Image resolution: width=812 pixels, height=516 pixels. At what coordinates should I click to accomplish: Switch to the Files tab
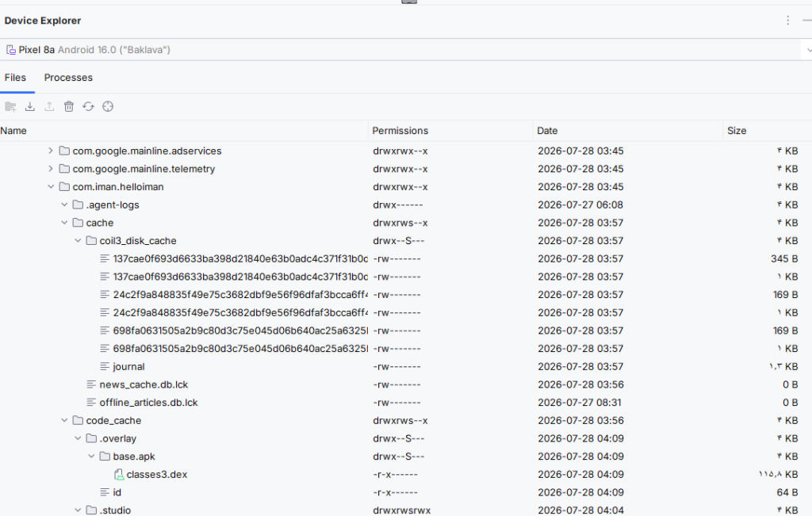coord(15,78)
